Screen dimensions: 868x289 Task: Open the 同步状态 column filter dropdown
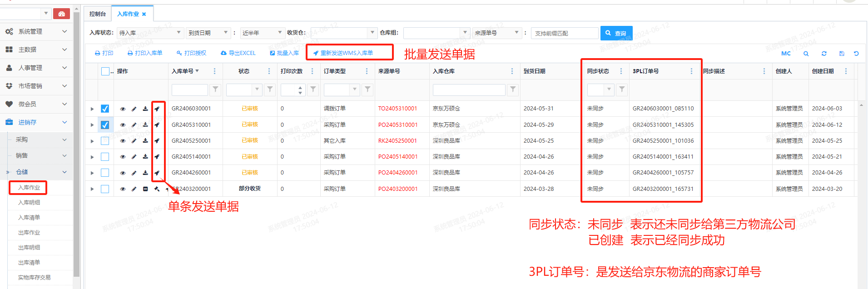(609, 90)
